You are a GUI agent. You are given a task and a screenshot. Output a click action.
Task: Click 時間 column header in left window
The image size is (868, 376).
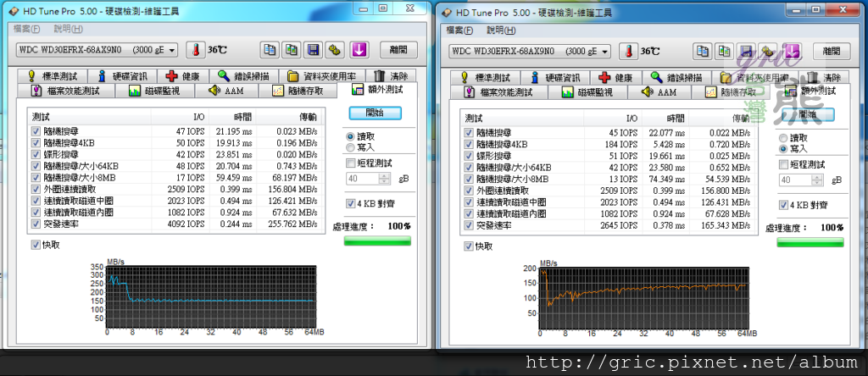click(242, 117)
